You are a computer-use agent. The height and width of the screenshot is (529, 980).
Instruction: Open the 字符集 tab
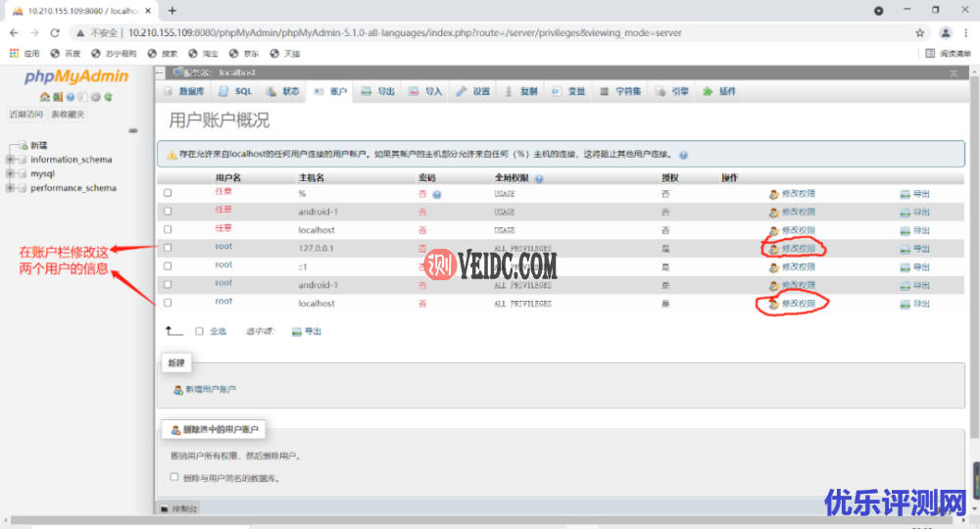[x=620, y=92]
